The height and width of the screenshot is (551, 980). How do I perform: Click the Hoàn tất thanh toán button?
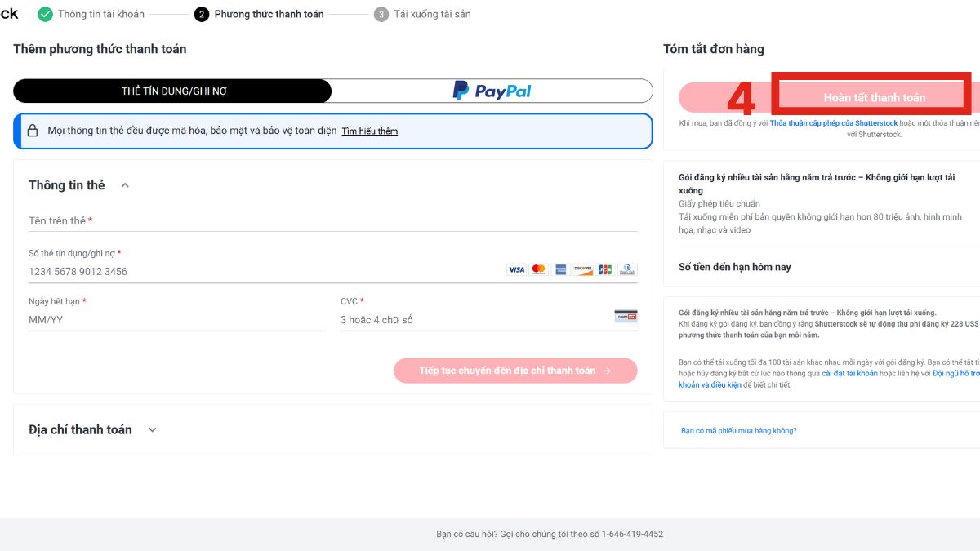829,97
